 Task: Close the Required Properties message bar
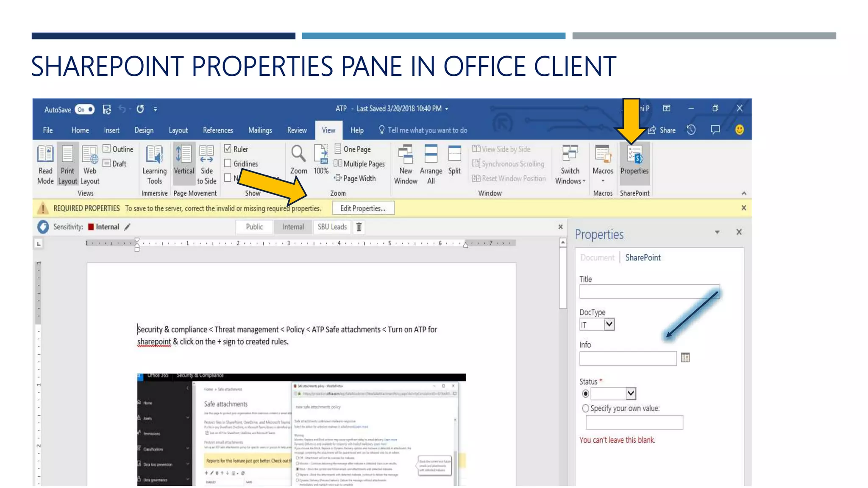pyautogui.click(x=743, y=208)
